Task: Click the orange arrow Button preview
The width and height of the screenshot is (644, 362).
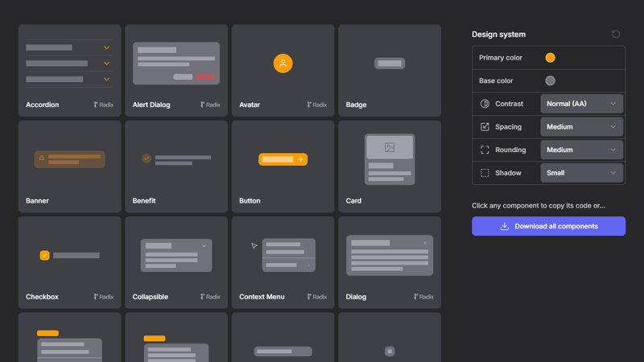Action: click(283, 159)
